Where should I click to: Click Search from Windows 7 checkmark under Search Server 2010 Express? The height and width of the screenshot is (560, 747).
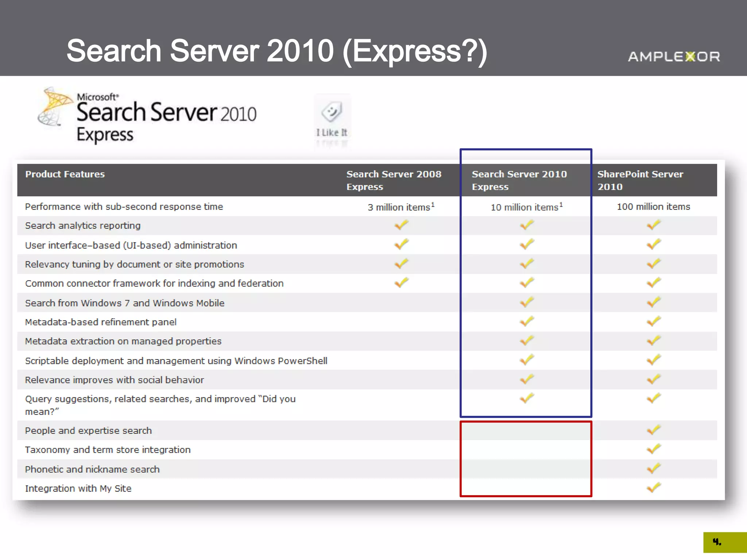[x=527, y=302]
